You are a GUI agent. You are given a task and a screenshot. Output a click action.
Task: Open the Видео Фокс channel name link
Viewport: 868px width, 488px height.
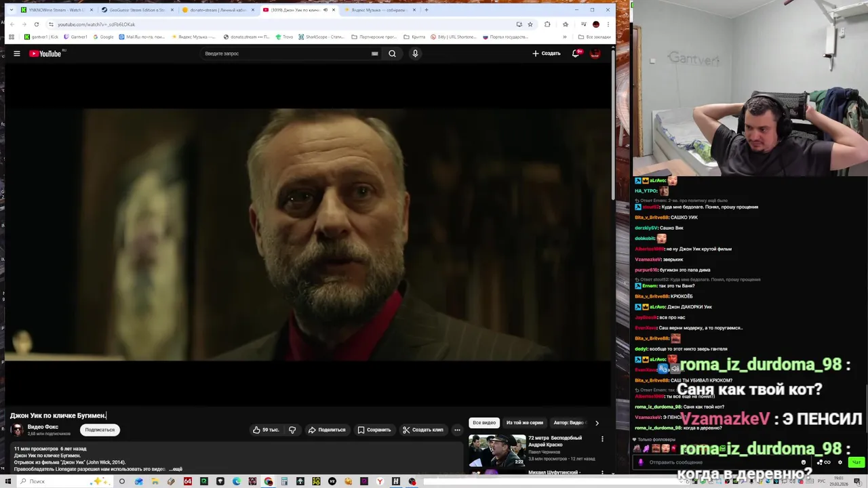click(x=43, y=427)
